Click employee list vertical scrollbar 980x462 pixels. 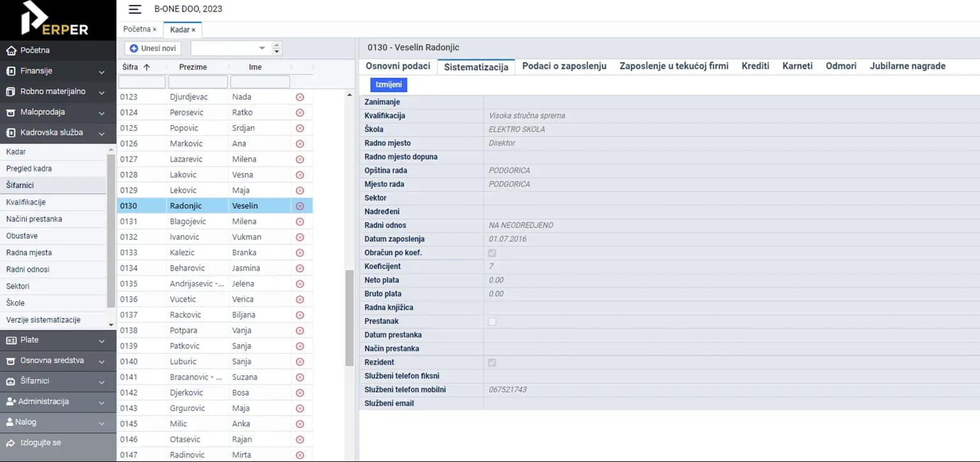[x=349, y=318]
